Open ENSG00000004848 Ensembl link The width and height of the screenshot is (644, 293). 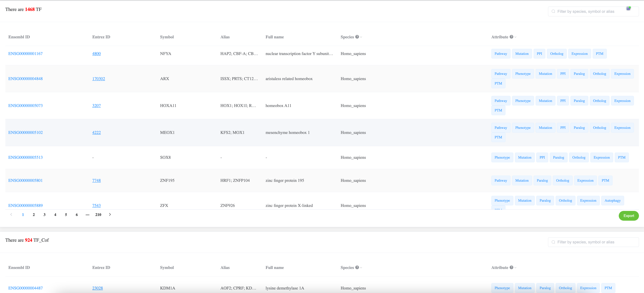tap(25, 79)
